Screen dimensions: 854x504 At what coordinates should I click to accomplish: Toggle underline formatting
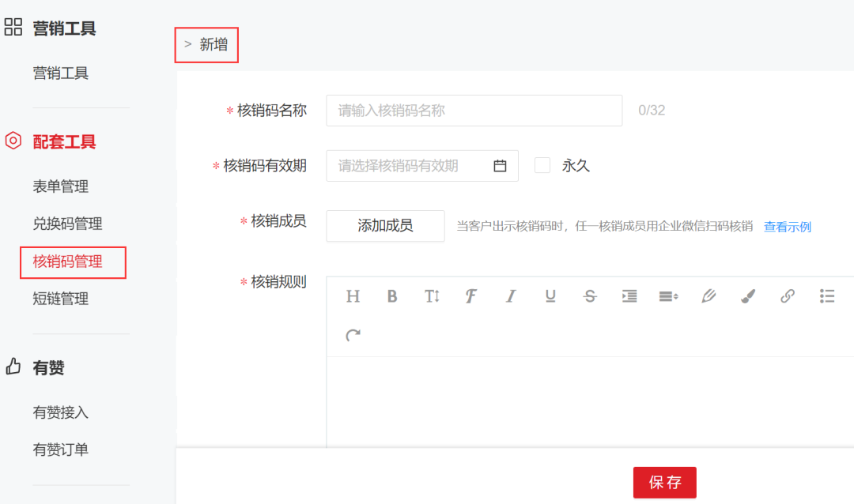(550, 296)
